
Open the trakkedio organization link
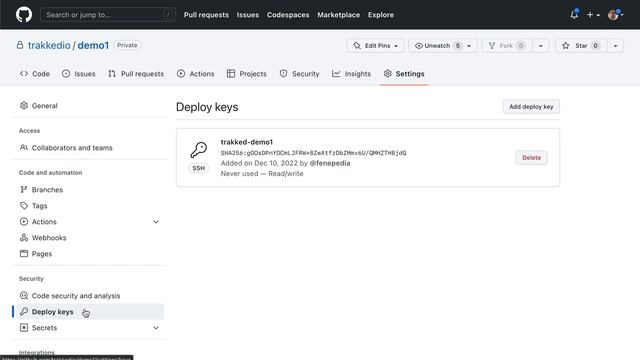point(49,45)
